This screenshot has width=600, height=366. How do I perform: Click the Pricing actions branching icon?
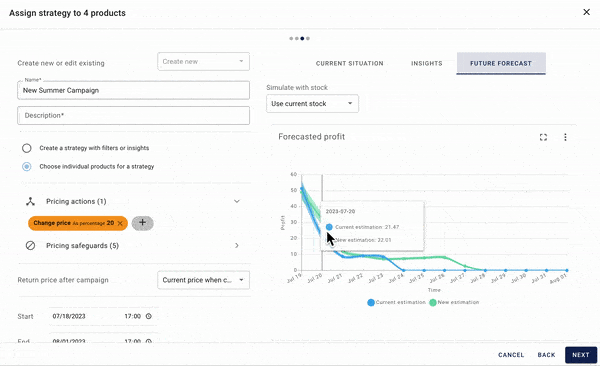(x=30, y=201)
